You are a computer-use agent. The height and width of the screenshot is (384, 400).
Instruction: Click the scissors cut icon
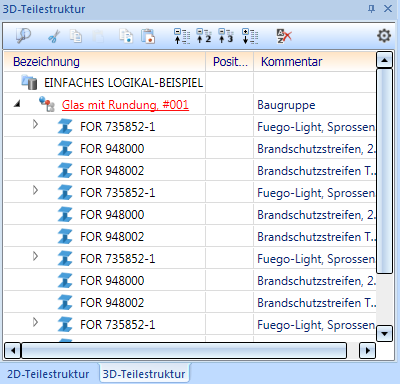click(x=54, y=36)
